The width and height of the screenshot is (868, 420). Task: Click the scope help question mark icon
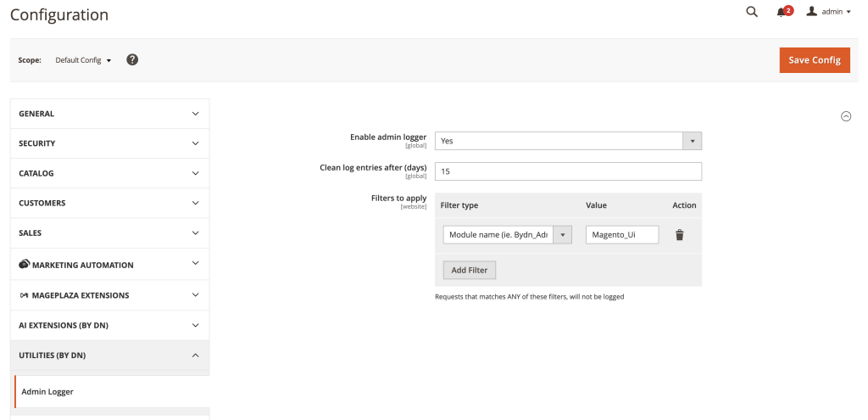132,60
